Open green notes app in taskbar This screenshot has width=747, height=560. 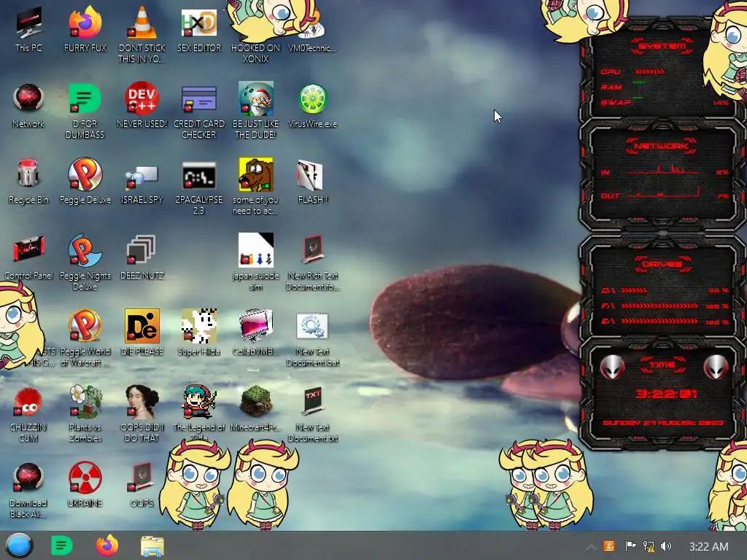coord(61,545)
